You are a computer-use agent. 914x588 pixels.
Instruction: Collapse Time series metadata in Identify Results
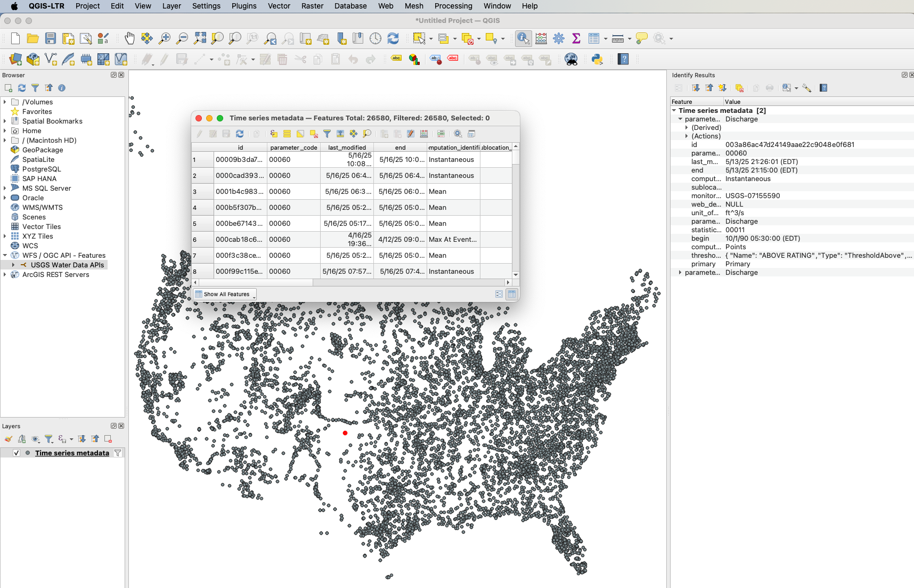click(x=674, y=110)
